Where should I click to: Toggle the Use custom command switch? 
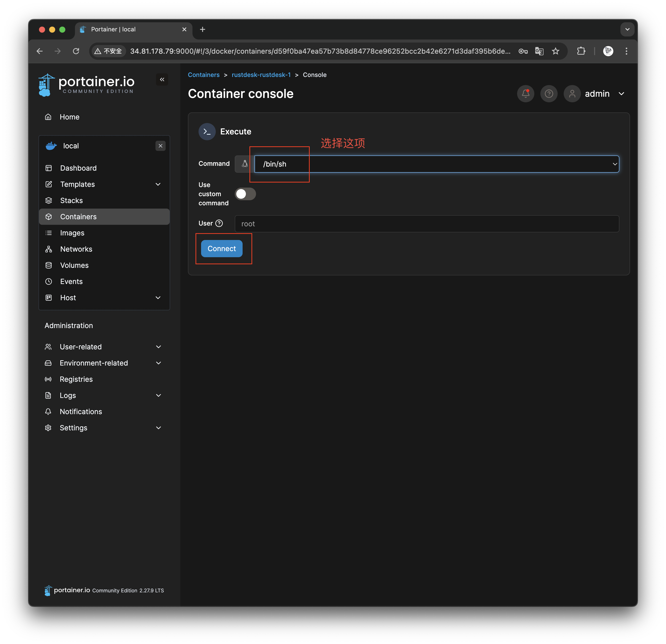(x=245, y=194)
